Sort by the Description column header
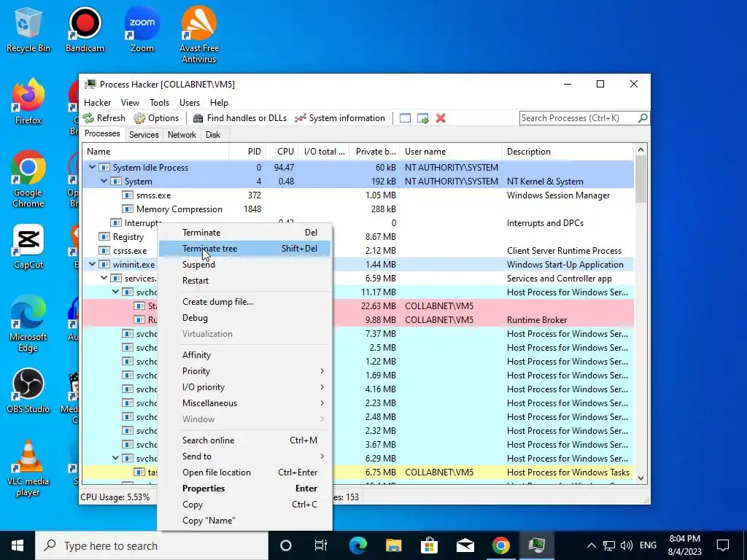The height and width of the screenshot is (560, 747). pos(568,152)
